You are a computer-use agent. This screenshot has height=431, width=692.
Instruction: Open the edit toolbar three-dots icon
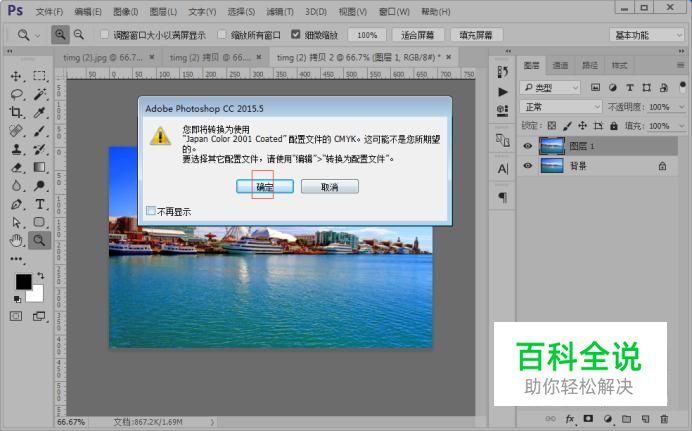[x=16, y=259]
